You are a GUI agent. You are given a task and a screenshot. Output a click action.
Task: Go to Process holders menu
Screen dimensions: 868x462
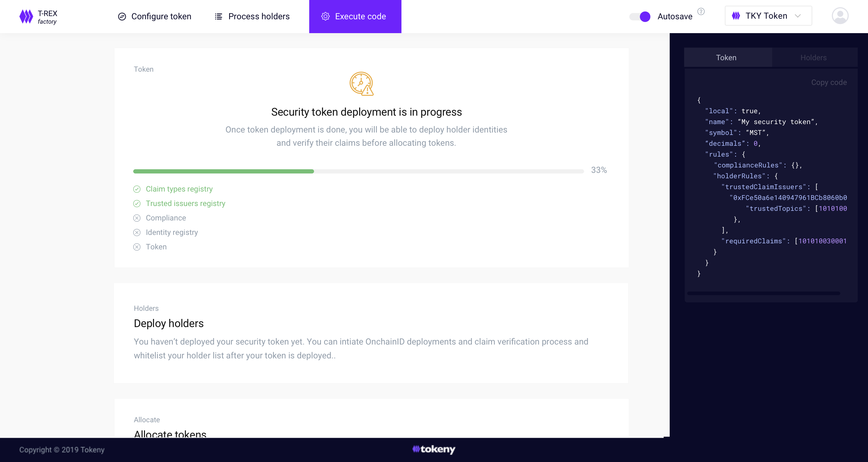[259, 17]
